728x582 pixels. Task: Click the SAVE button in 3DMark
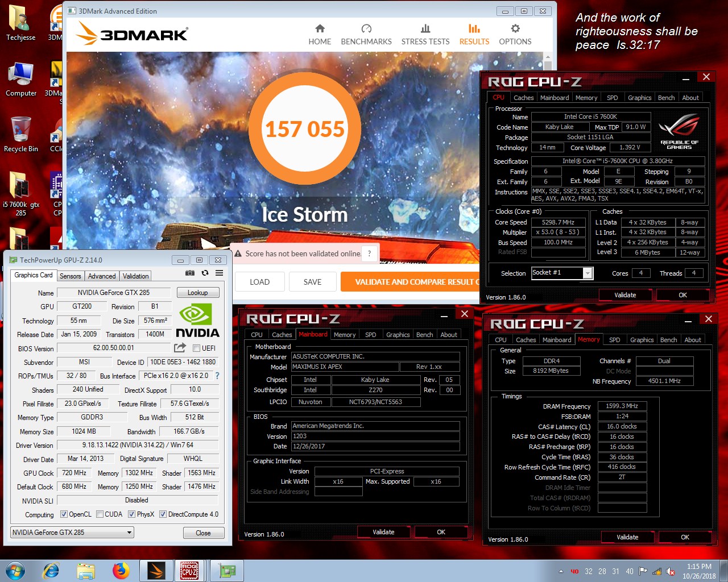(312, 282)
